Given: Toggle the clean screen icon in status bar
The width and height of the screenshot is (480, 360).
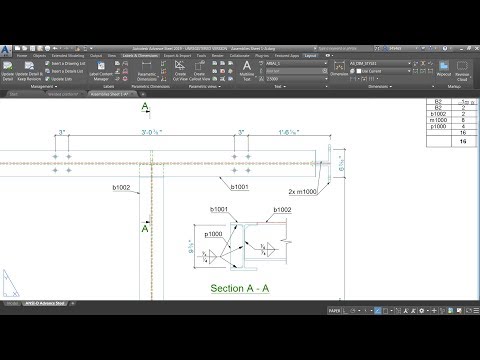Looking at the screenshot, I should 468,311.
